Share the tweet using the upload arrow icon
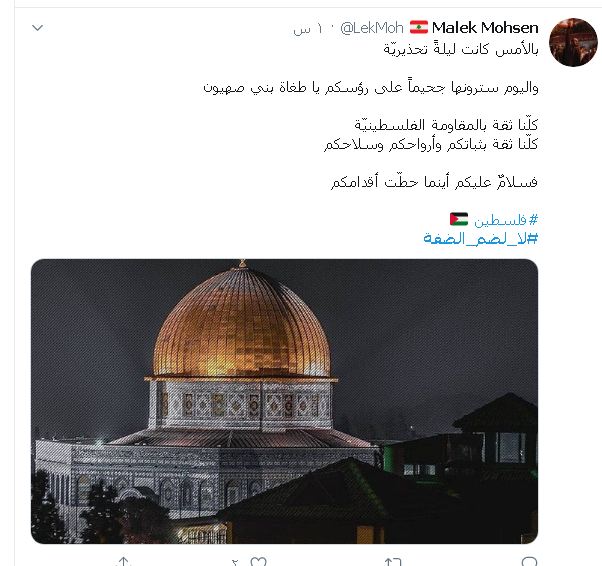Screen dimensions: 602x566 click(x=123, y=562)
